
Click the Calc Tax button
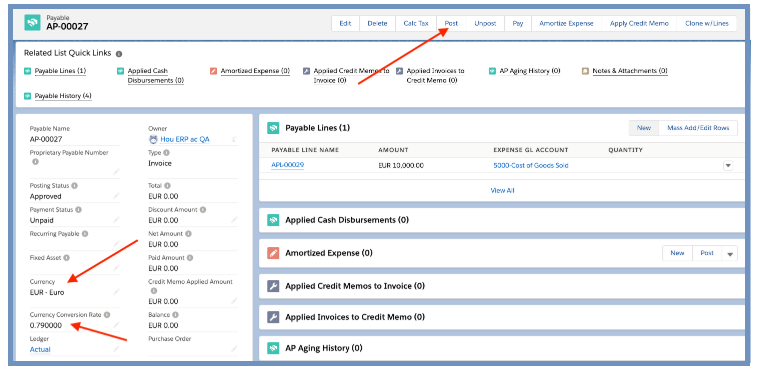(x=416, y=23)
